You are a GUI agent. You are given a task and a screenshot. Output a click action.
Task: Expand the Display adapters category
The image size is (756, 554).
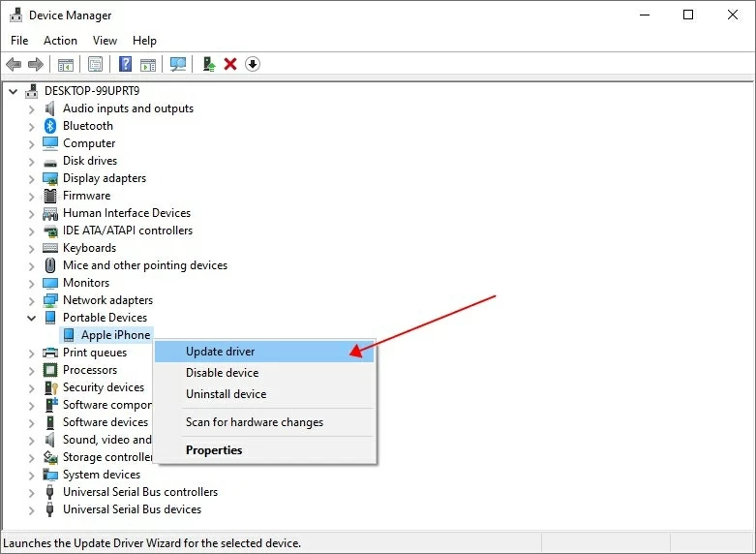pyautogui.click(x=32, y=178)
